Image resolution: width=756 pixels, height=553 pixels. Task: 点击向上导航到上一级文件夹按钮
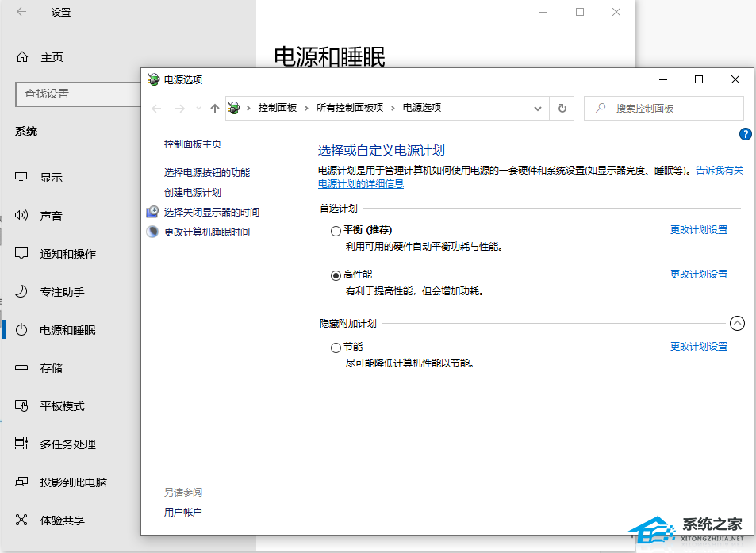[214, 108]
